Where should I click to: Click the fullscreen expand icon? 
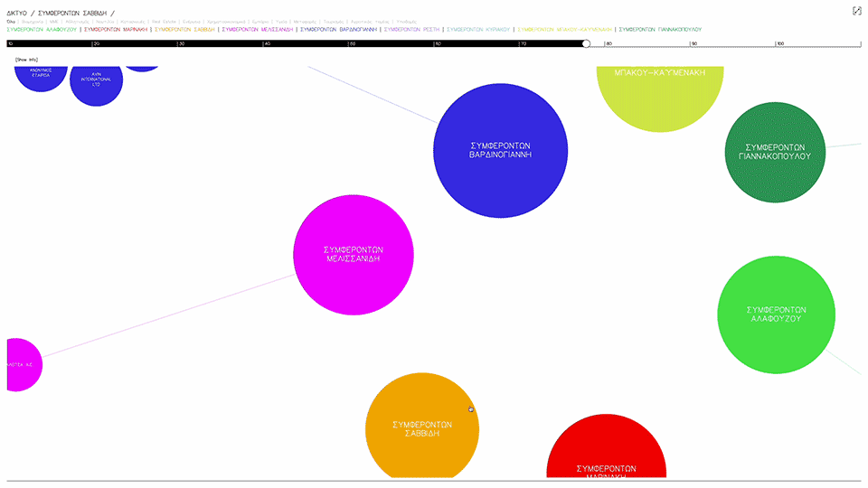(x=856, y=11)
